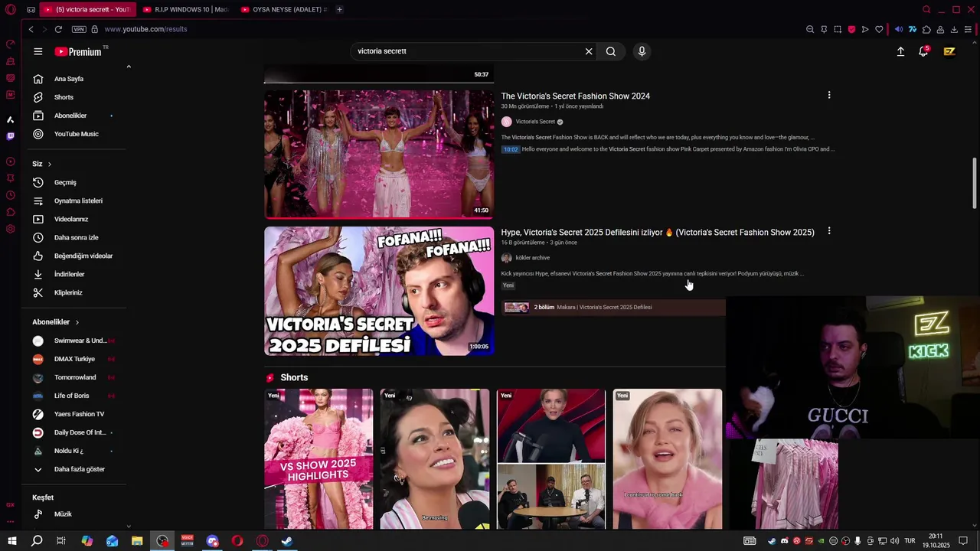Expand 2 bölüm chapters row
Viewport: 980px width, 551px height.
[613, 307]
